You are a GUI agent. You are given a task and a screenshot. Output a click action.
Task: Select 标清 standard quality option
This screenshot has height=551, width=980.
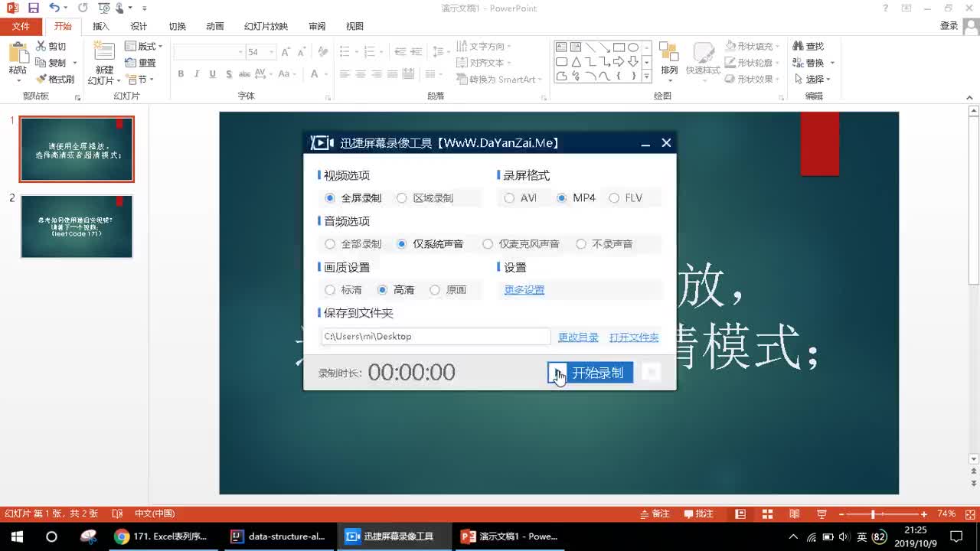pos(343,290)
